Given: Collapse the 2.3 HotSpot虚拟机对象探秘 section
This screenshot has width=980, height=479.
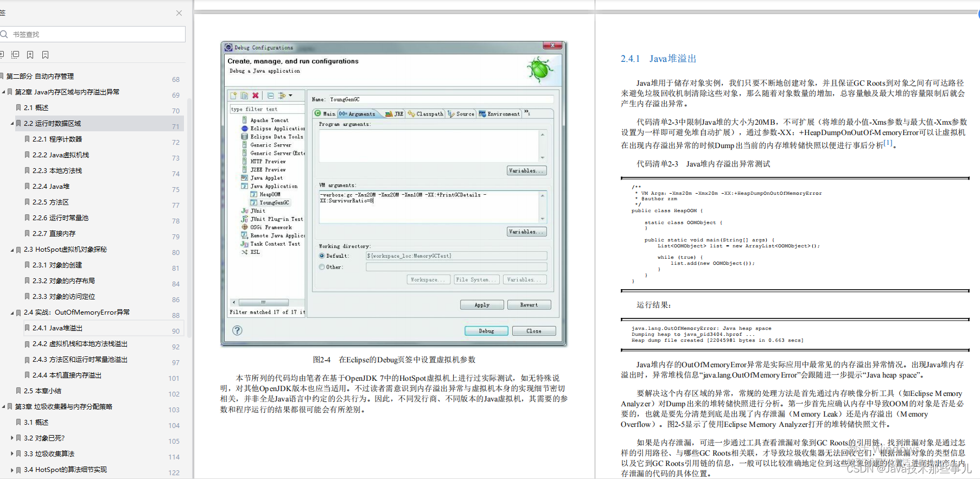Looking at the screenshot, I should click(x=12, y=250).
